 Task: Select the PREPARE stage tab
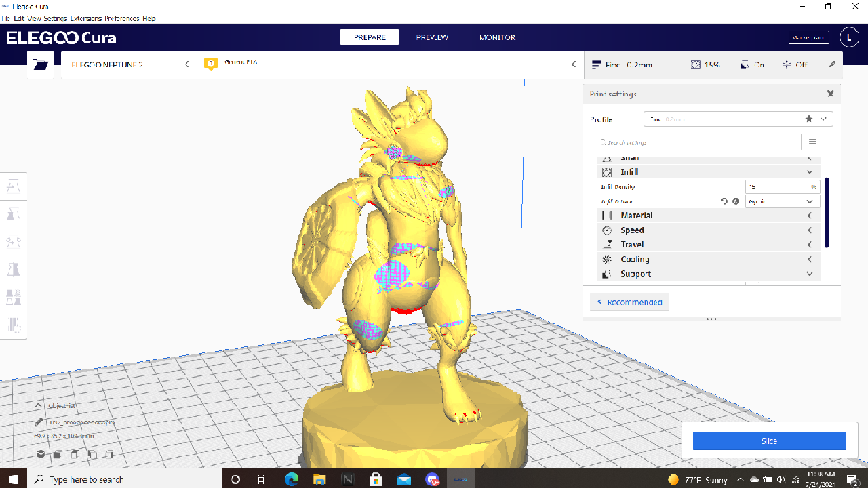point(370,37)
